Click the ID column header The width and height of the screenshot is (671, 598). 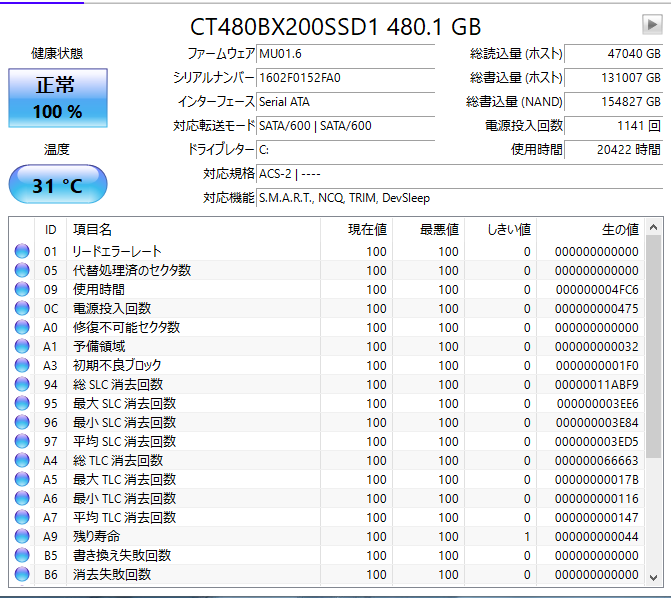(x=50, y=229)
